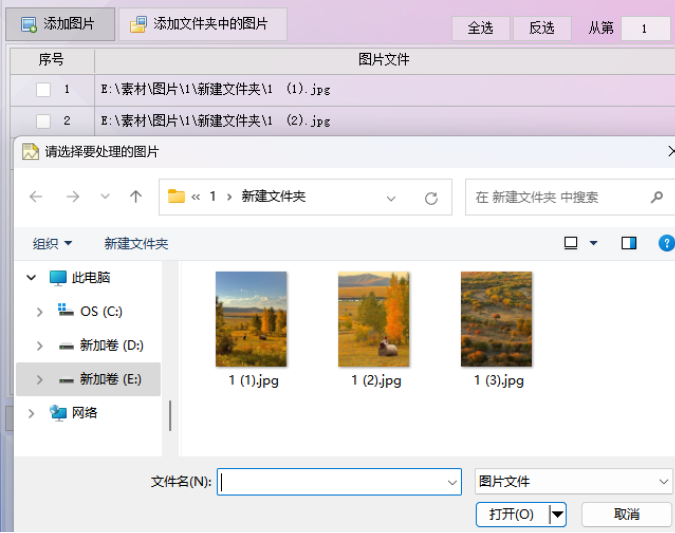Open help with the question mark icon
Image resolution: width=675 pixels, height=533 pixels.
(x=666, y=243)
